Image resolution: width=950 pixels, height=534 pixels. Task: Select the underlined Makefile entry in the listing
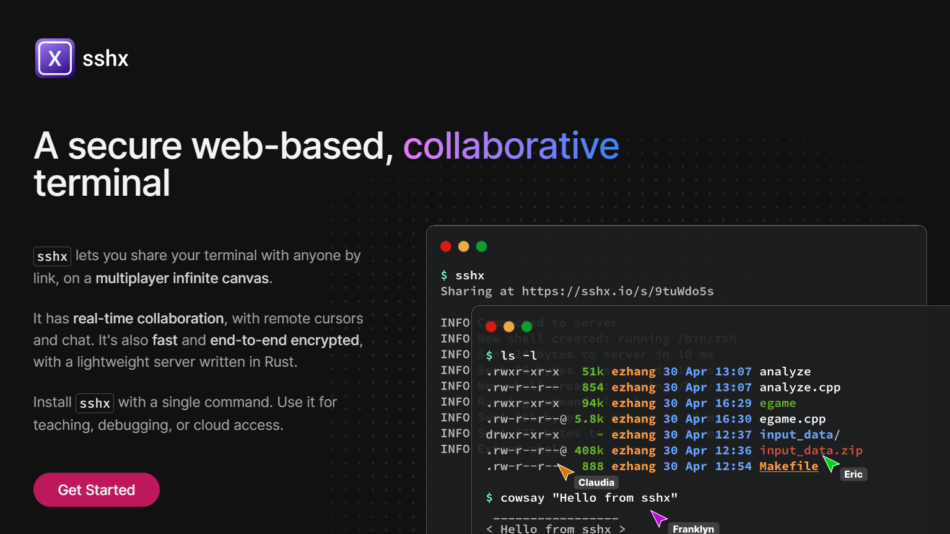point(788,466)
